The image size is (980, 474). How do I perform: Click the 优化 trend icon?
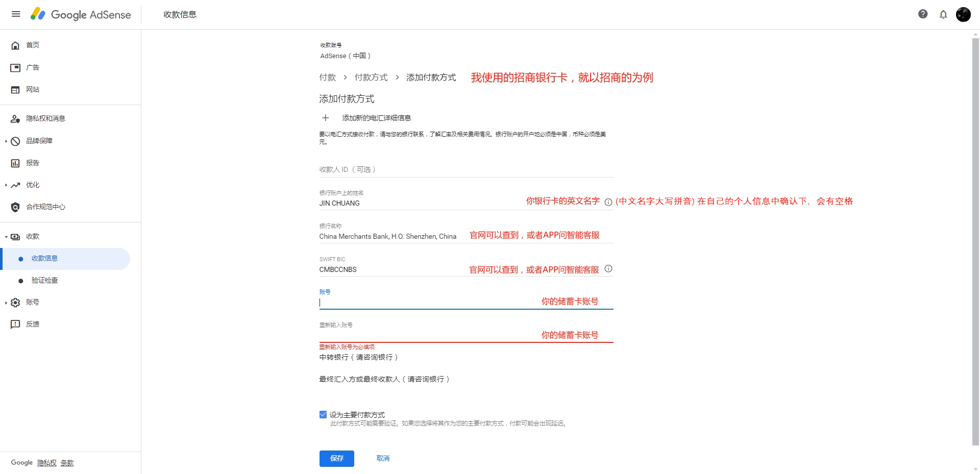(x=15, y=185)
